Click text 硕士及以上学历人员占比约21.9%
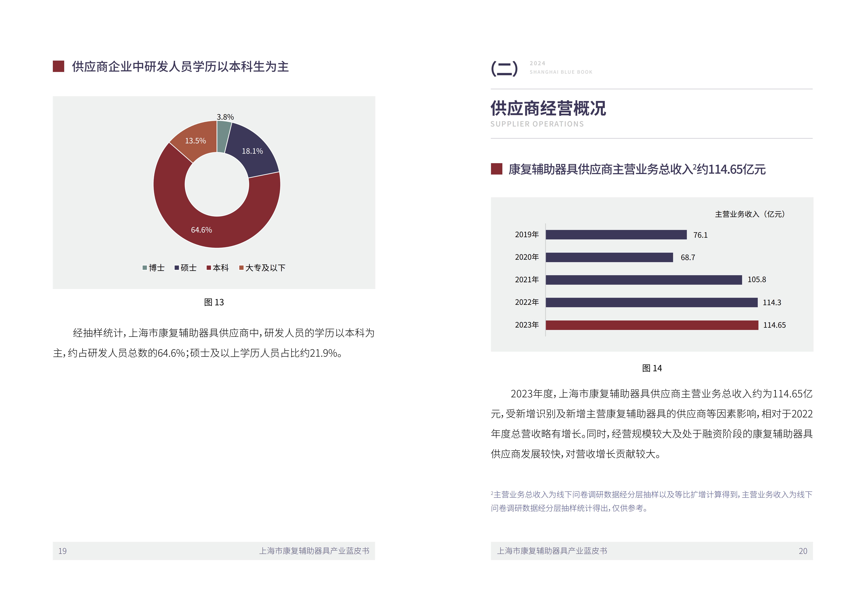866x616 pixels. pos(263,353)
